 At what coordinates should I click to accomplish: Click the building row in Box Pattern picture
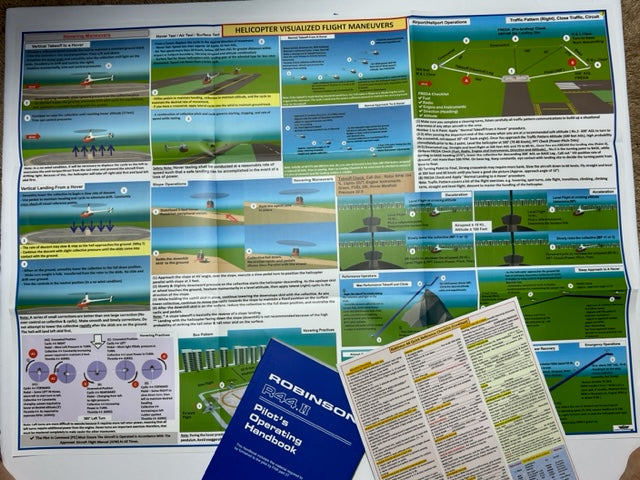point(224,357)
